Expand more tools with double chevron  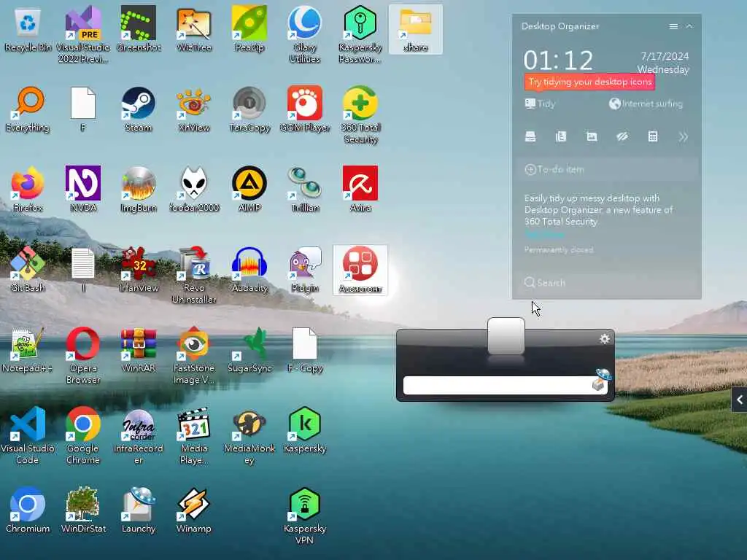pos(683,137)
